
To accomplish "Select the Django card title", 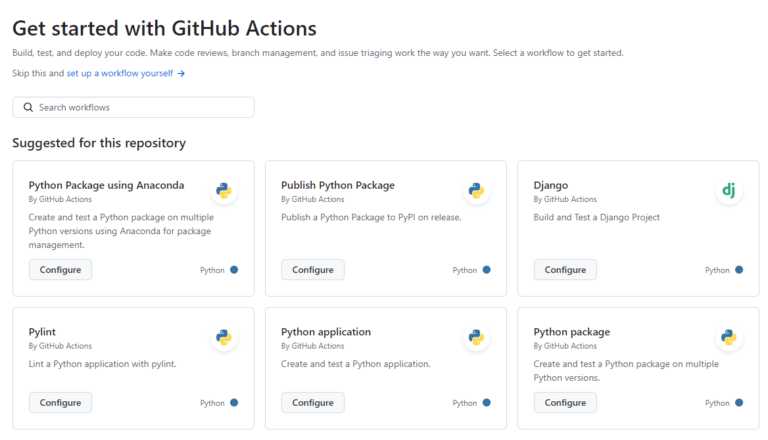I will click(x=551, y=185).
